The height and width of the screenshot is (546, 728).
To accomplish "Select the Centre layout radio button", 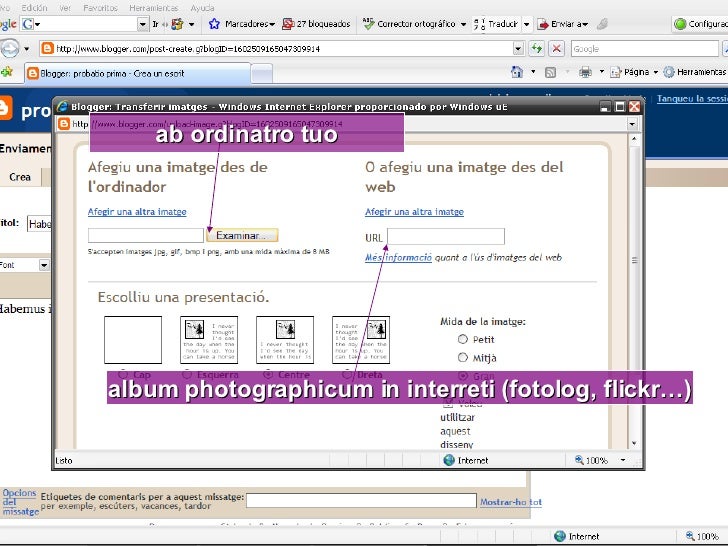I will [x=267, y=374].
